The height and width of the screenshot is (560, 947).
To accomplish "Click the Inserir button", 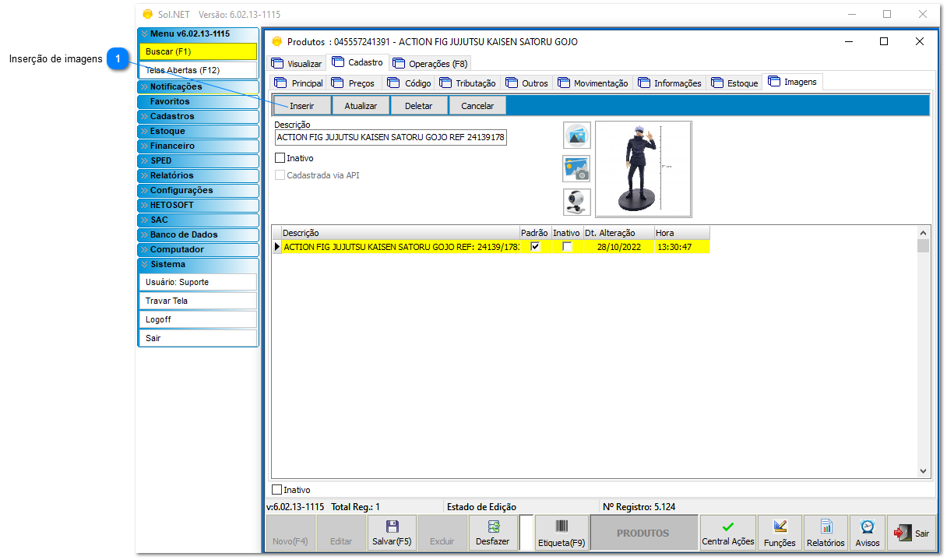I will [301, 104].
